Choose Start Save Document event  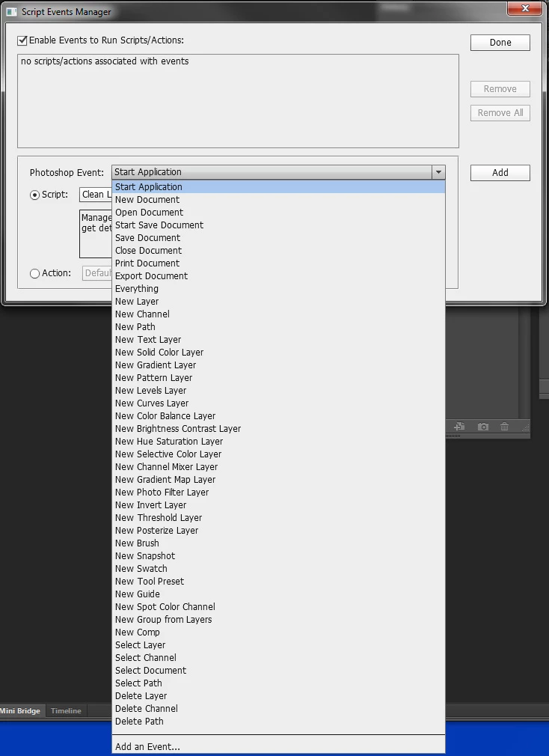(x=278, y=225)
